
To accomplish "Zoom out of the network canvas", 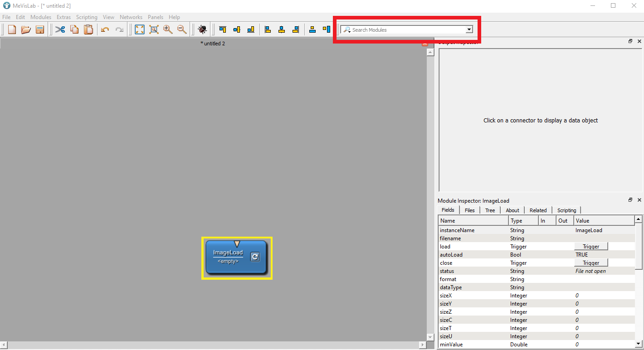I will (182, 29).
